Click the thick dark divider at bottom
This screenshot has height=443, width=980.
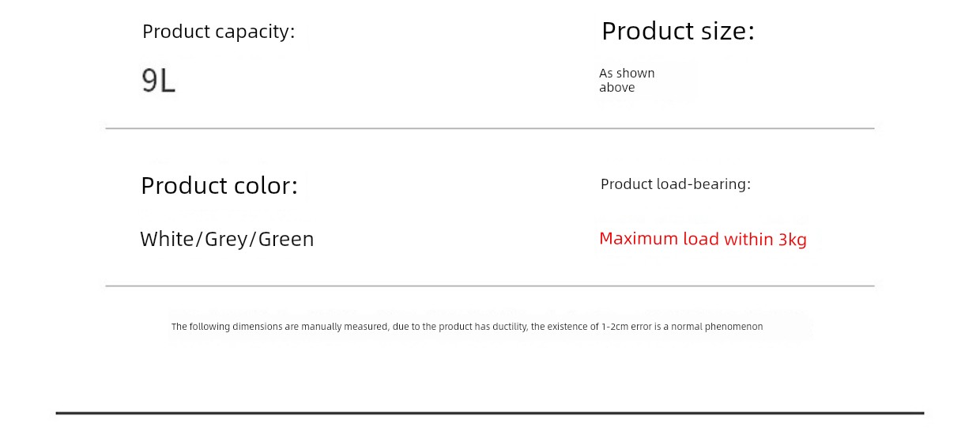[x=490, y=413]
